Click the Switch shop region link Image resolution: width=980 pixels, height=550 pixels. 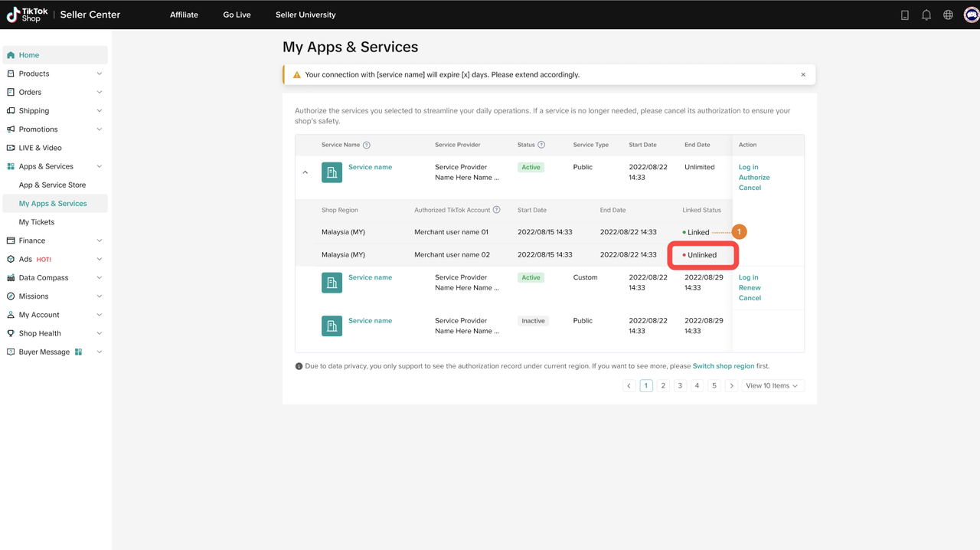723,366
